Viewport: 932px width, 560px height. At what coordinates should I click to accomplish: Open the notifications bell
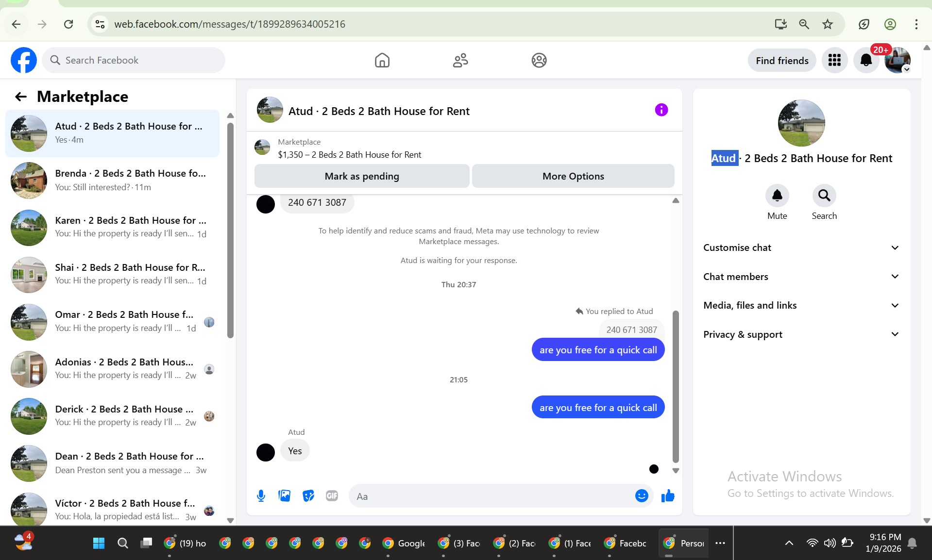click(866, 60)
